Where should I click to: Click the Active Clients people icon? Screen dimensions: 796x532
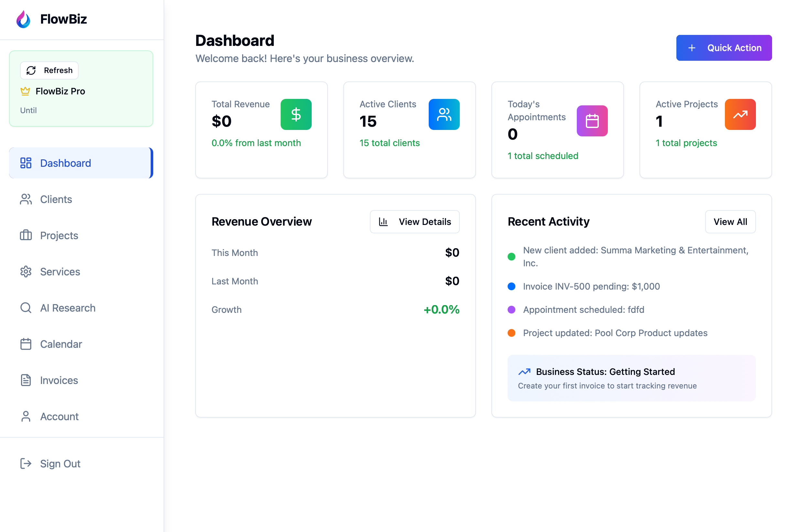(444, 115)
